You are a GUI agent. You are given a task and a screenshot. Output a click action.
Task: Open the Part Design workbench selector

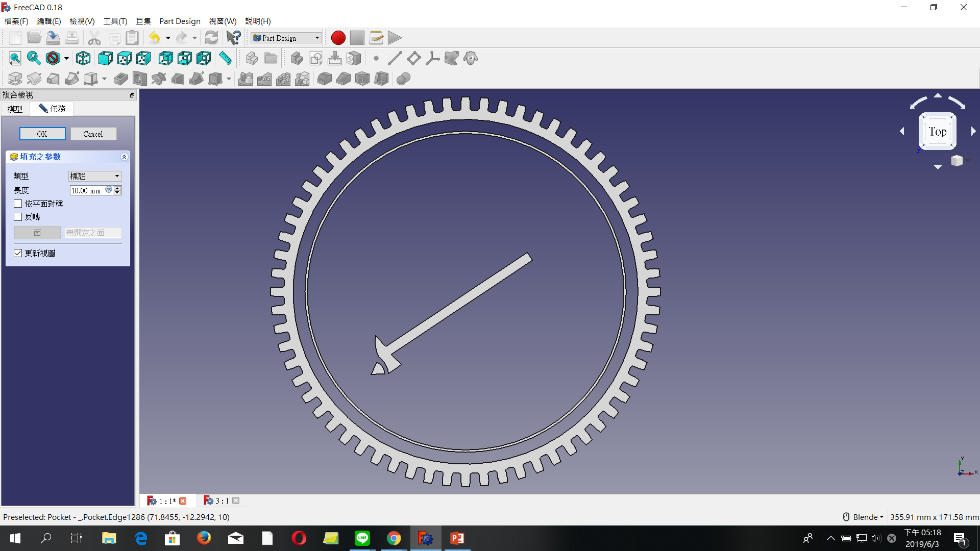coord(286,38)
